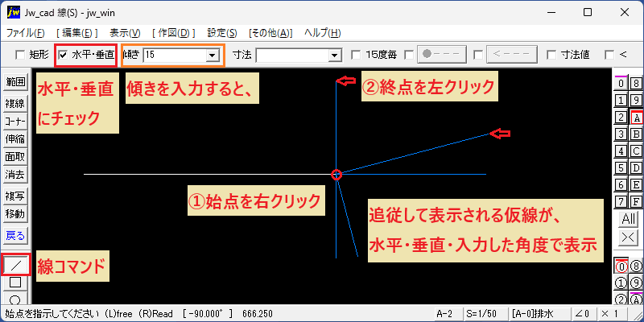Select layer group button 7
644x322 pixels.
pyautogui.click(x=621, y=202)
